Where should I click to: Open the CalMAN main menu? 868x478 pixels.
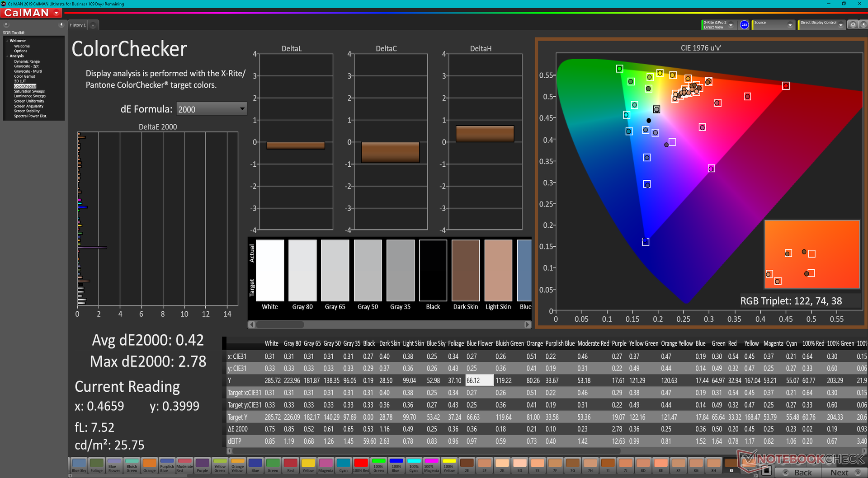point(32,13)
